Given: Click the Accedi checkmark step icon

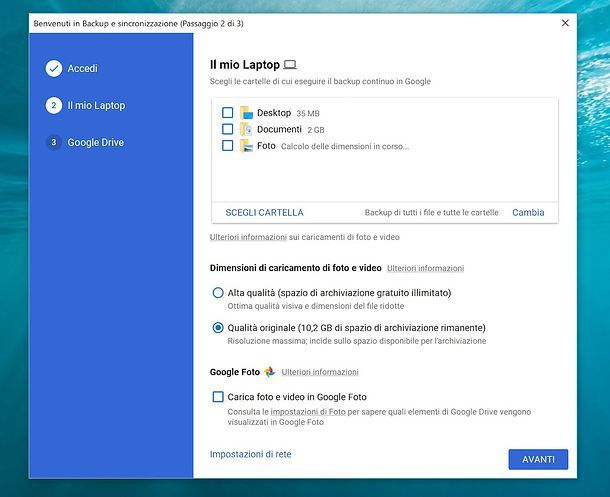Looking at the screenshot, I should 54,68.
